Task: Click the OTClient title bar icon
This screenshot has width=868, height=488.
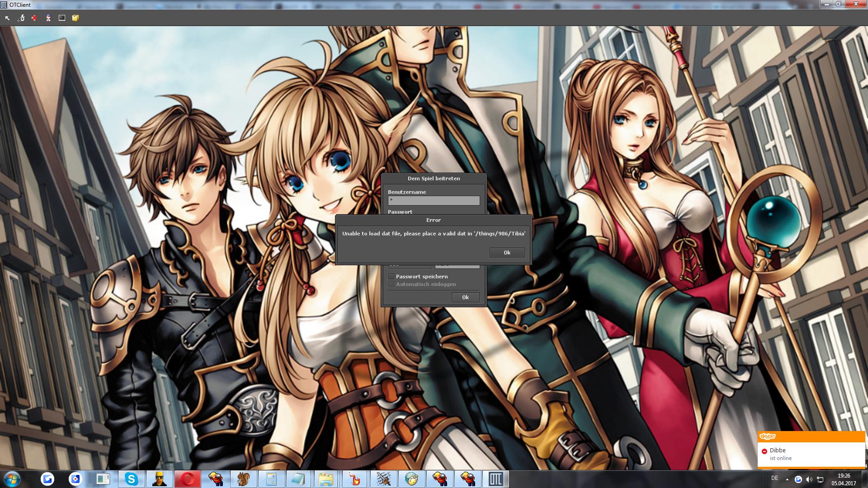Action: click(x=4, y=5)
